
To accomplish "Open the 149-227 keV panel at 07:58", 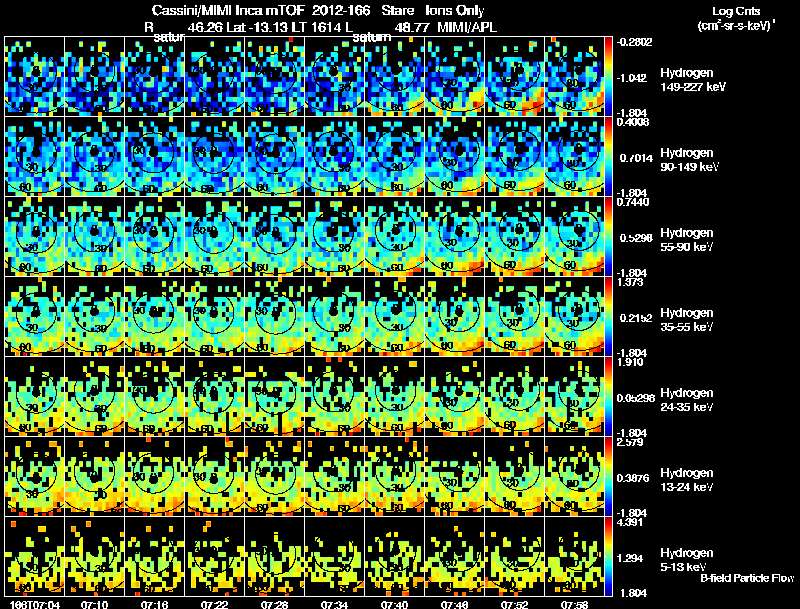I will tap(574, 77).
